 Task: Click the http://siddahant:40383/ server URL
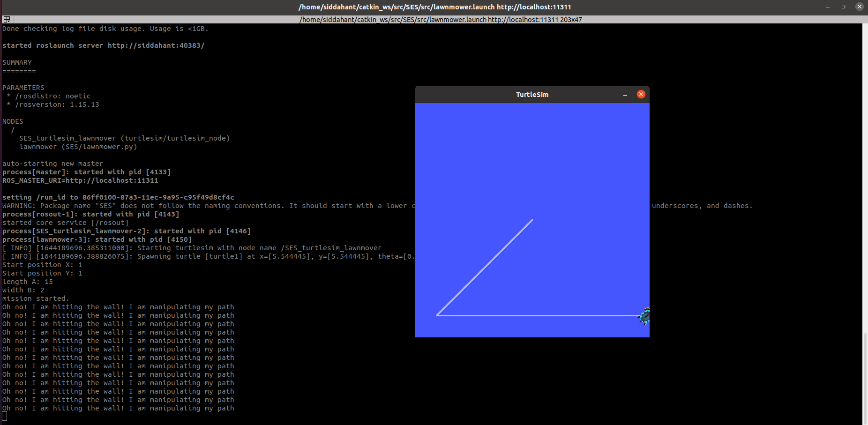[x=156, y=45]
